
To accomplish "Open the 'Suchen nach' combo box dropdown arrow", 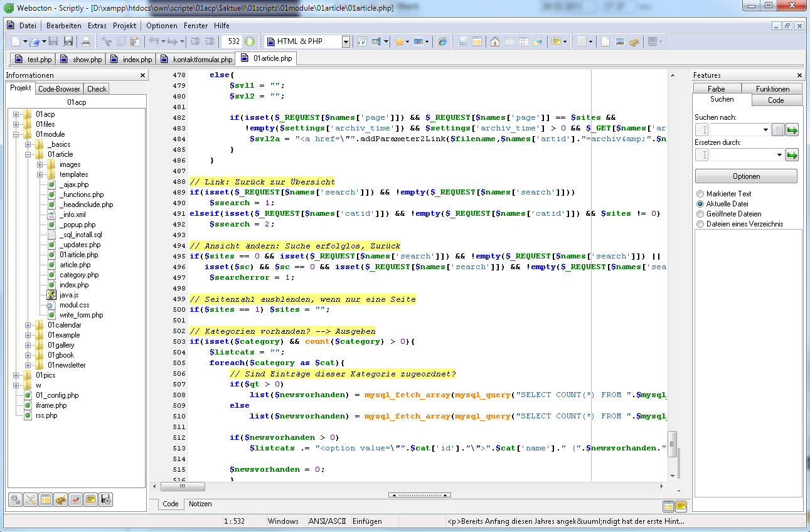I will click(766, 130).
